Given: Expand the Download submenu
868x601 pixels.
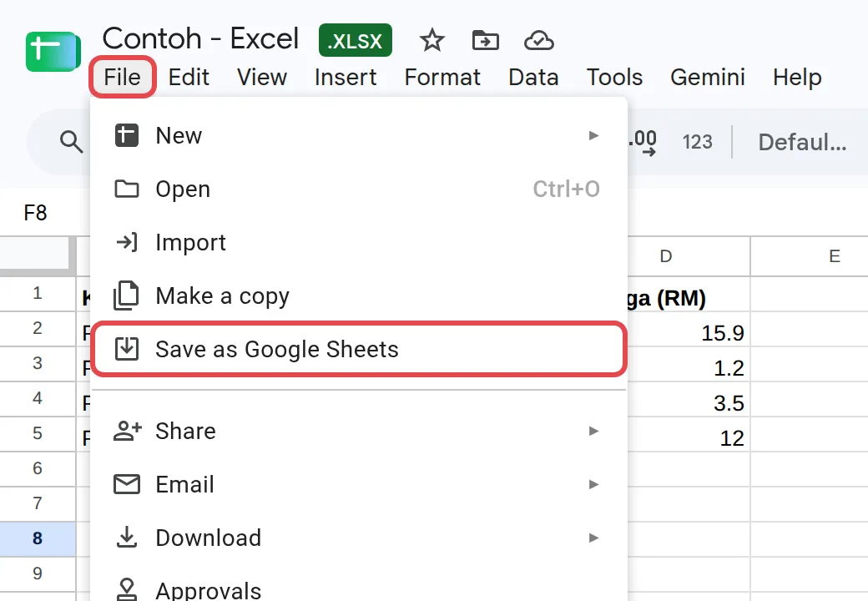Looking at the screenshot, I should click(x=359, y=538).
